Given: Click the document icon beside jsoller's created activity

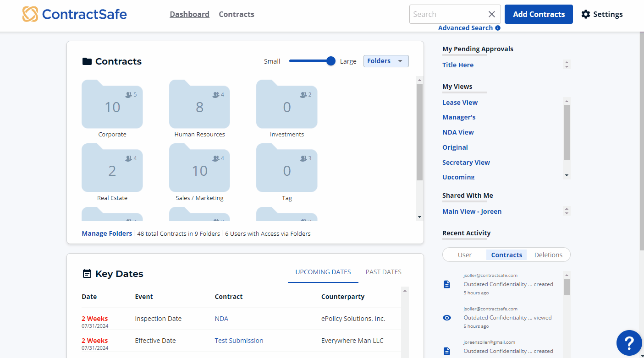Looking at the screenshot, I should [x=447, y=284].
